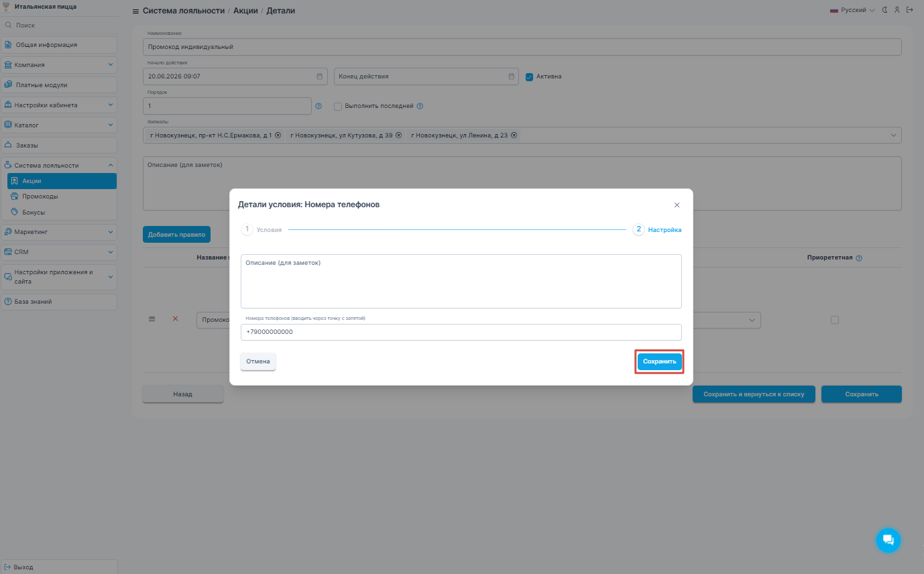Click the Итальянская пицца logo
The width and height of the screenshot is (924, 574).
click(7, 7)
